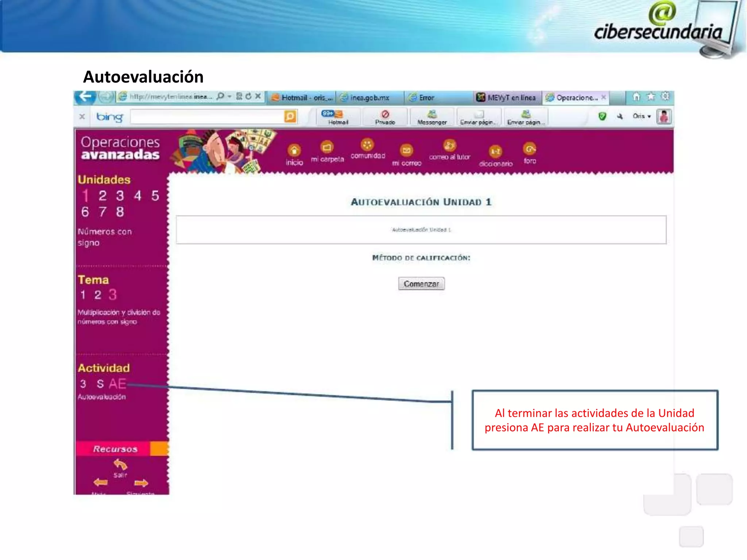This screenshot has width=747, height=560.
Task: Click the address bar search magnifier icon
Action: pos(220,96)
